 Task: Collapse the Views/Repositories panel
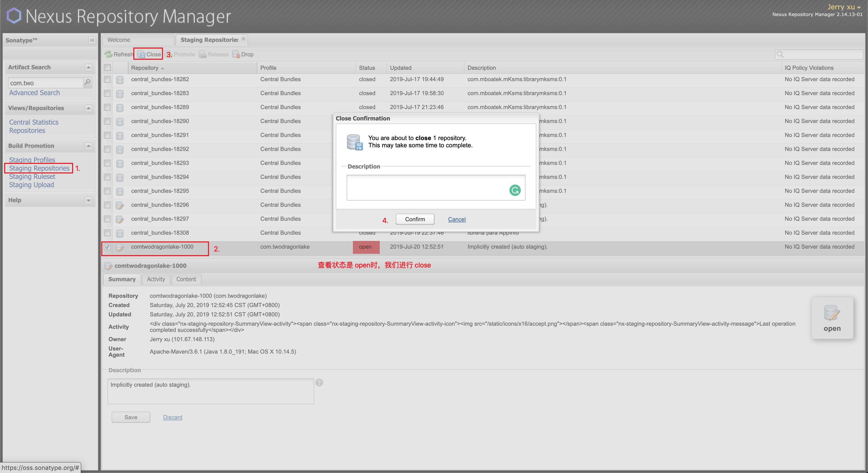coord(88,108)
